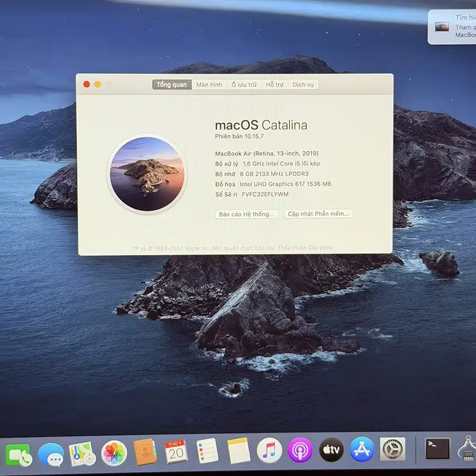Viewport: 476px width, 476px height.
Task: Open the Hỗ trợ tab
Action: click(x=274, y=85)
